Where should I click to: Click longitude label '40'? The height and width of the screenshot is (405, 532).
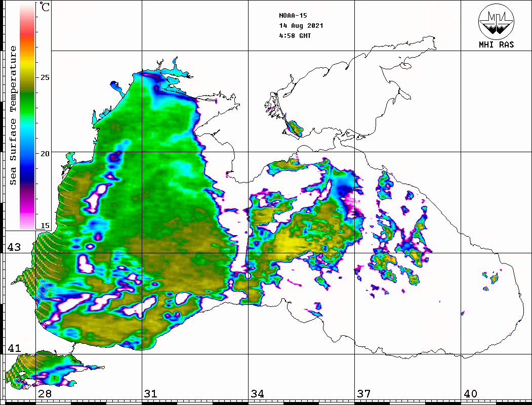(470, 394)
